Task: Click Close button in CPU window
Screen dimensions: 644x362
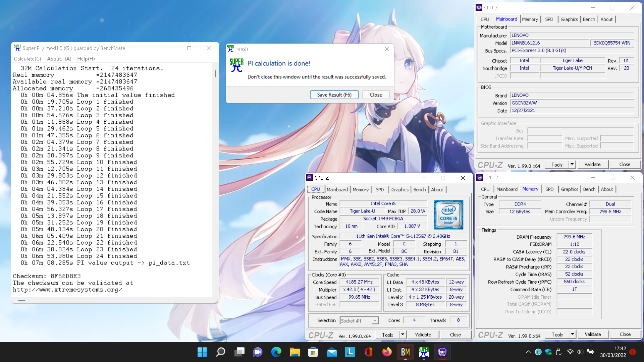Action: (455, 335)
